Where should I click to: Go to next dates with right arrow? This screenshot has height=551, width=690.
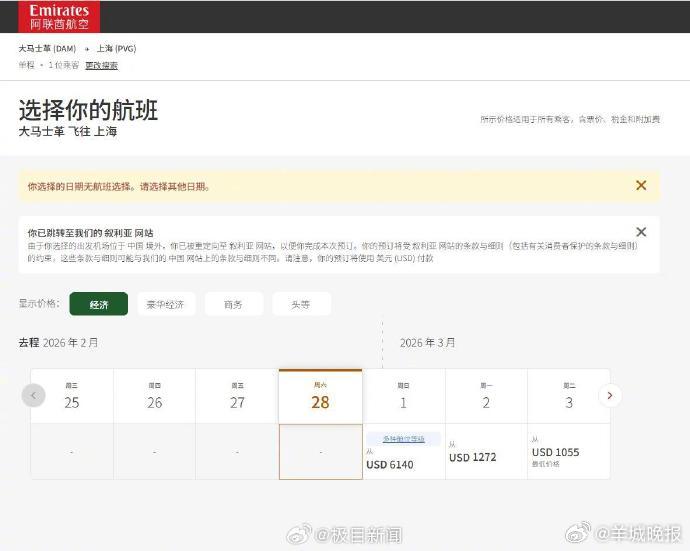610,396
